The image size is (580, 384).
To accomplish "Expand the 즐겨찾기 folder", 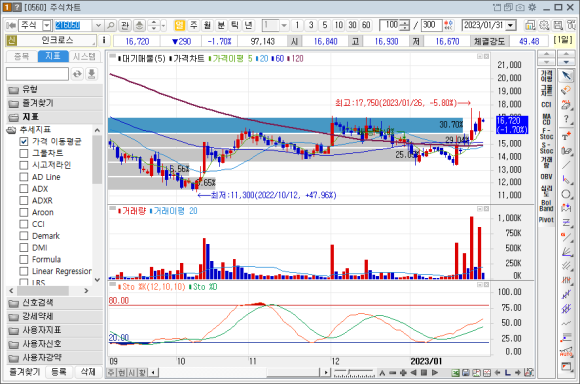I will pyautogui.click(x=54, y=103).
